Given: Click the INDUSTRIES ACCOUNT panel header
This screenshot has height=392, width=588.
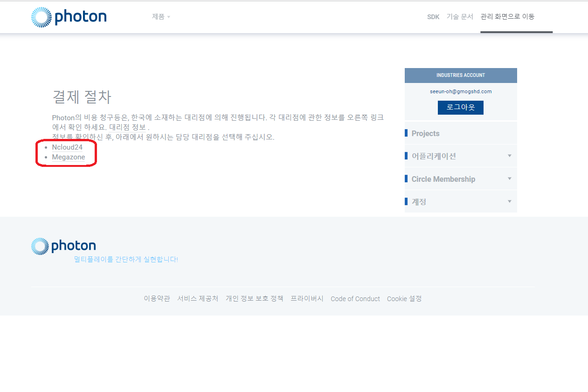Looking at the screenshot, I should pos(461,76).
